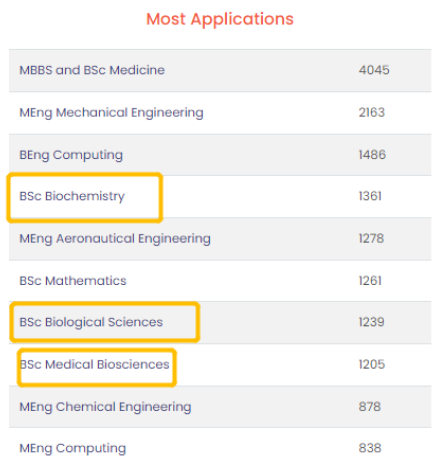Viewport: 447px width, 462px height.
Task: Open highlighted BSc Biochemistry entry
Action: [x=72, y=197]
